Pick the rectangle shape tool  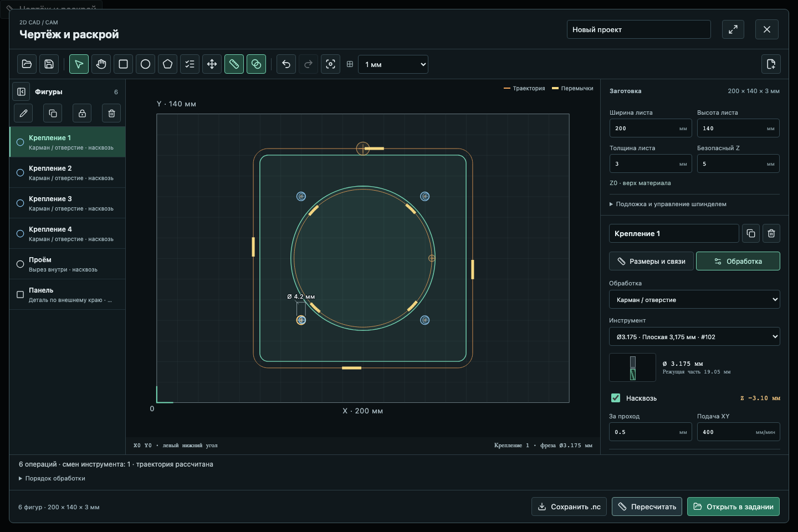[x=123, y=64]
